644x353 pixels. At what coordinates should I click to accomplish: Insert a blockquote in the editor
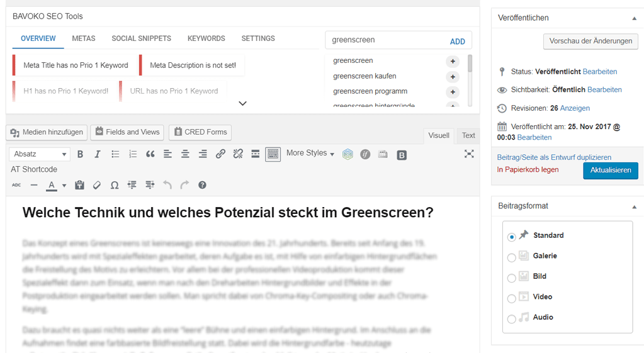(x=150, y=154)
